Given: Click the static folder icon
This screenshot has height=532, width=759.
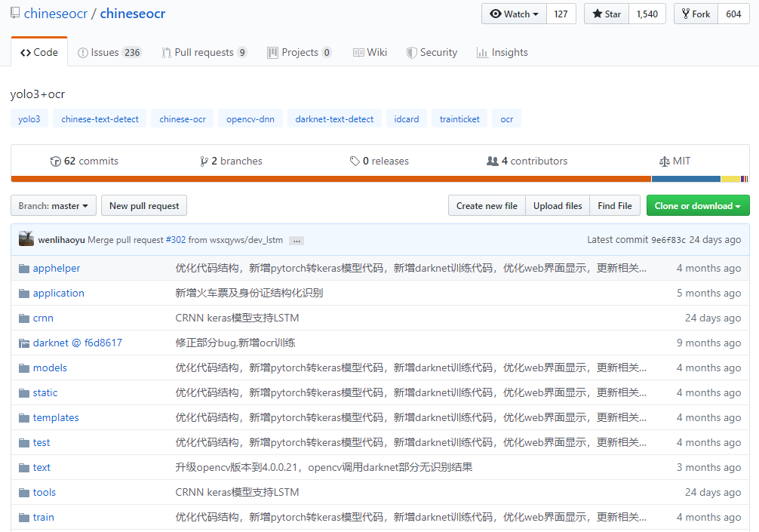Looking at the screenshot, I should (x=23, y=393).
